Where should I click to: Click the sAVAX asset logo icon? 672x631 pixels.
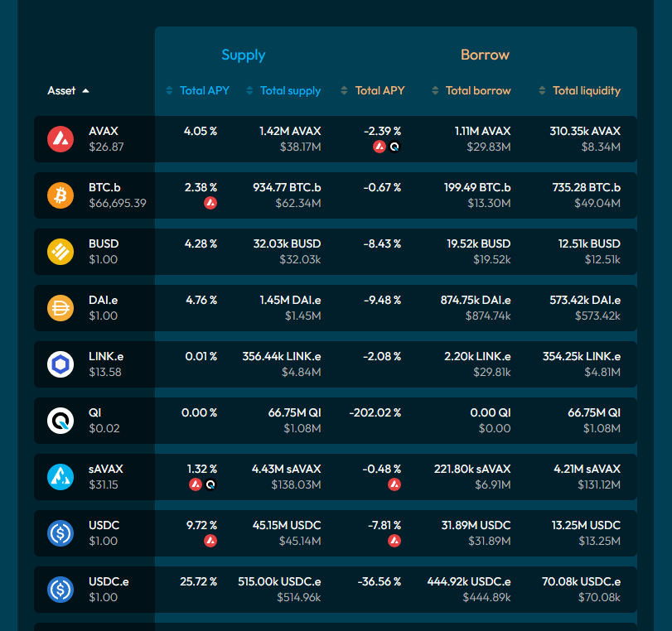(x=60, y=477)
